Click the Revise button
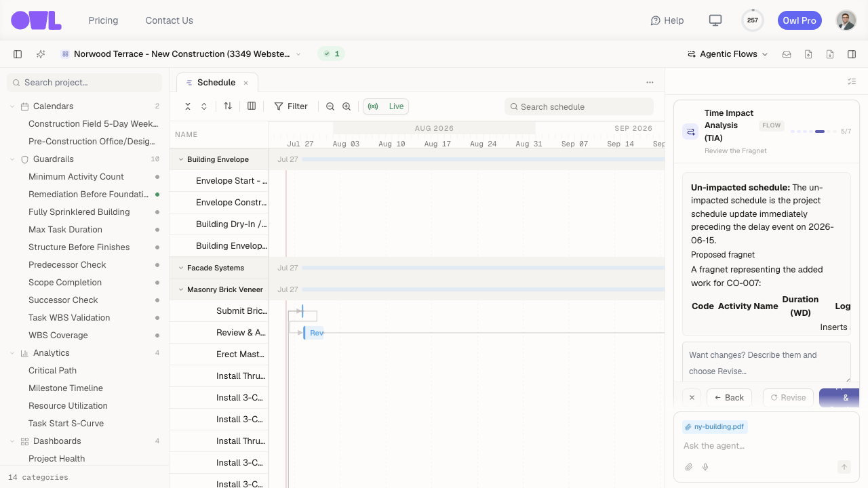The image size is (868, 488). (x=788, y=398)
